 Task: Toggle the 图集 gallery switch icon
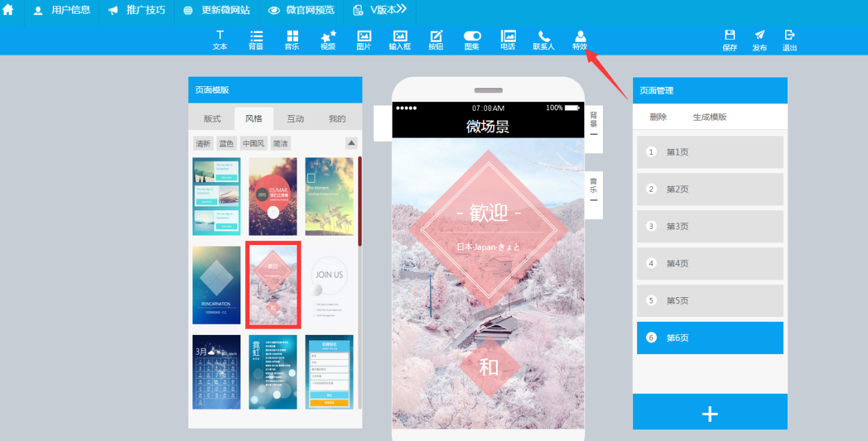click(x=472, y=40)
